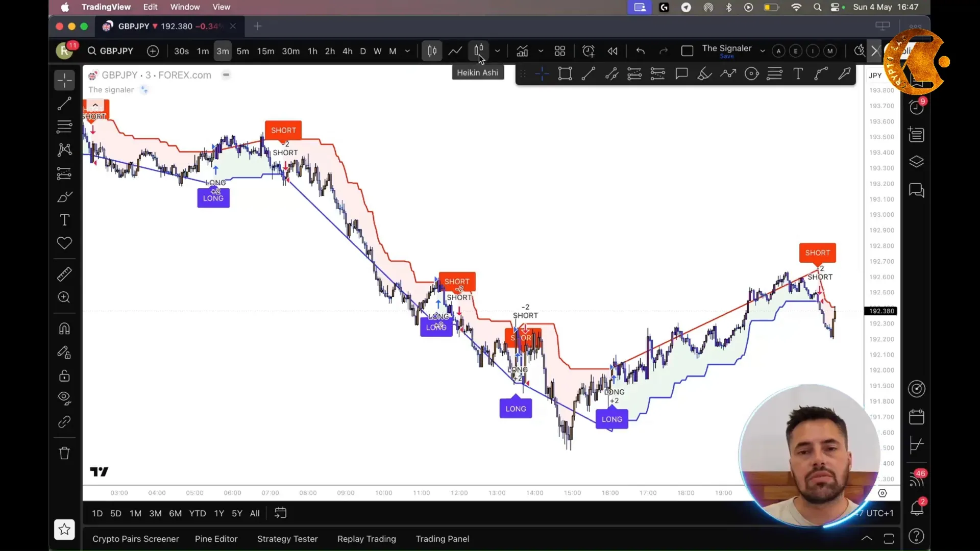The image size is (980, 551).
Task: Switch to 30s timeframe
Action: tap(181, 51)
